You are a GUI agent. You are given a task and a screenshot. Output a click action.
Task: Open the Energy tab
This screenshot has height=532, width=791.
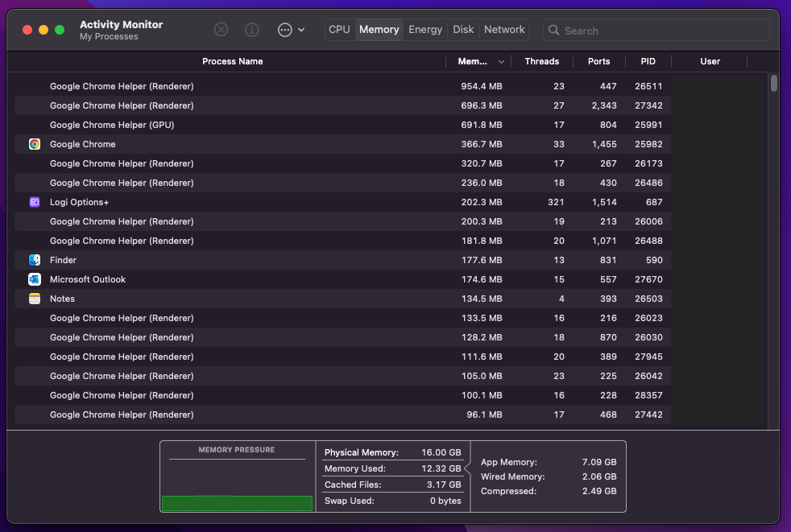tap(425, 30)
